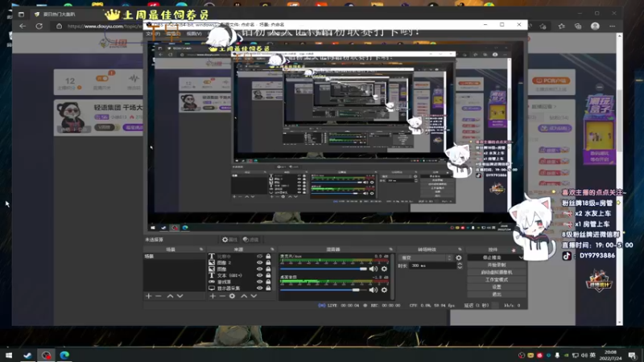644x362 pixels.
Task: Click the PC客户端 button on the Douyu page
Action: pyautogui.click(x=551, y=80)
